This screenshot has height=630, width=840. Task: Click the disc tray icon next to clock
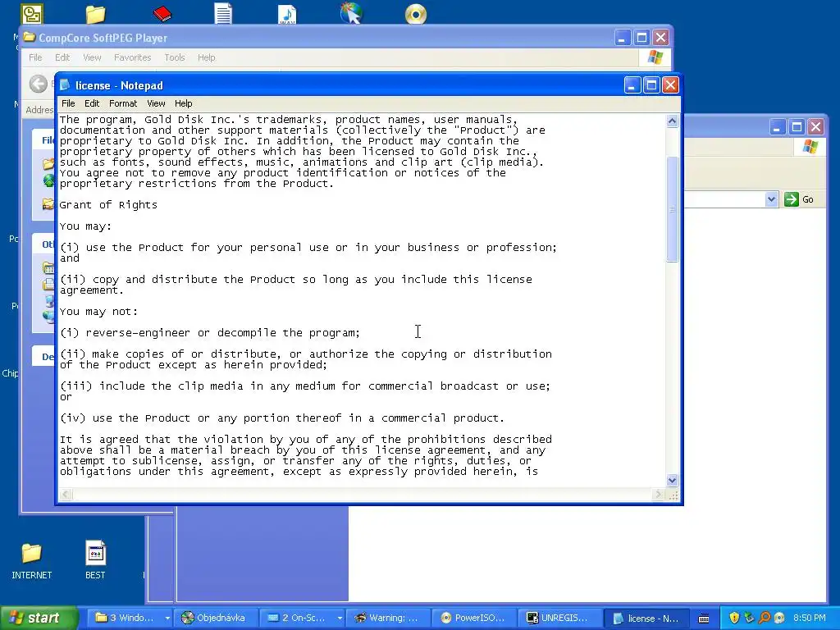779,618
